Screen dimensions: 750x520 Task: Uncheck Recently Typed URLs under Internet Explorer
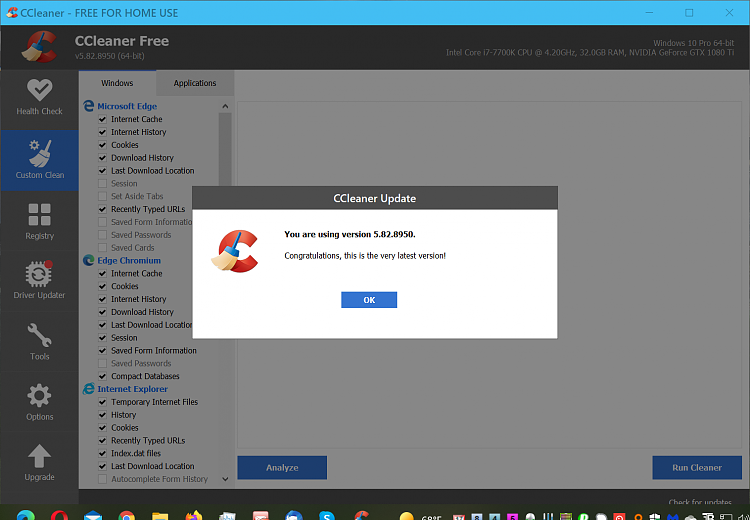click(102, 441)
